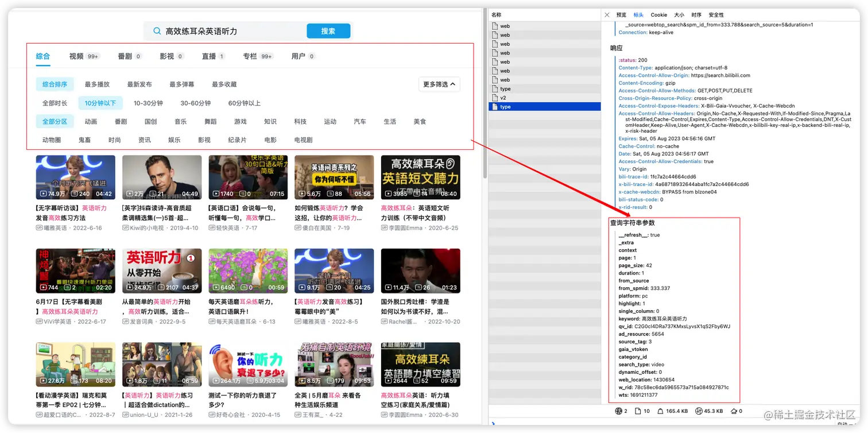
Task: Switch DevTools to the 预览 tab
Action: coord(621,15)
